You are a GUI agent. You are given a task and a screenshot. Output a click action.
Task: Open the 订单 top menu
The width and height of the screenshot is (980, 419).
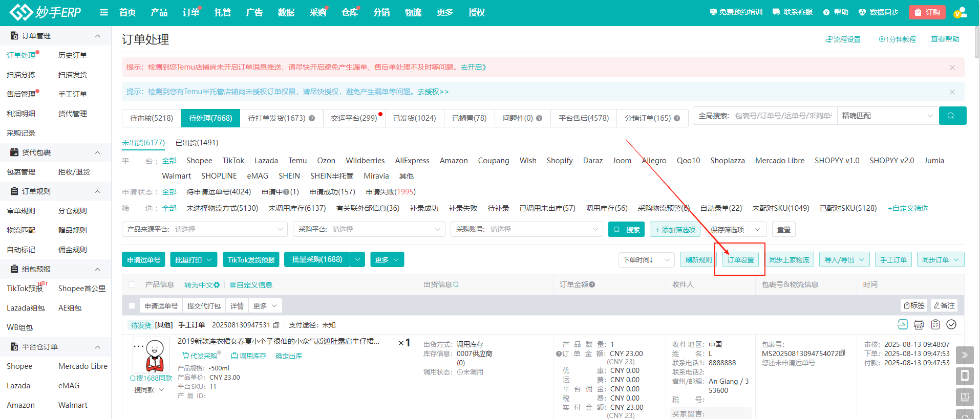pyautogui.click(x=191, y=12)
